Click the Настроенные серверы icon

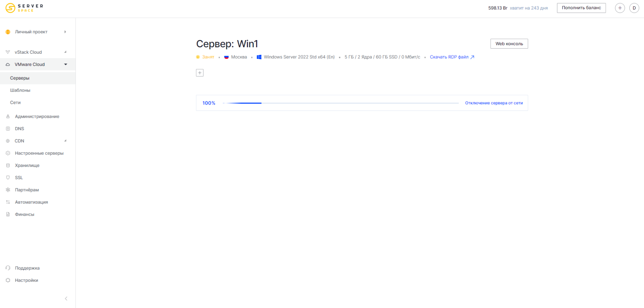tap(8, 153)
